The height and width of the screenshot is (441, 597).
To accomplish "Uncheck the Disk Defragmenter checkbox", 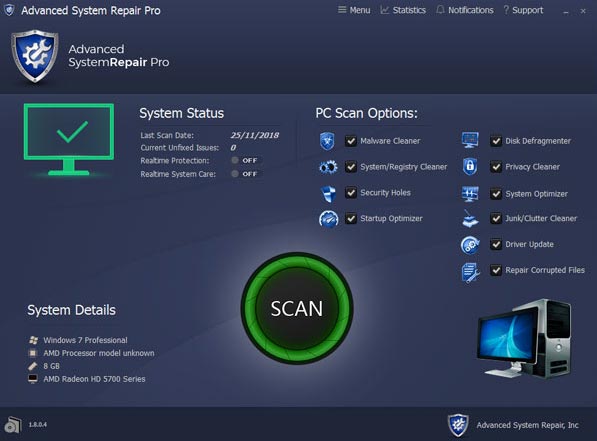I will [x=496, y=141].
